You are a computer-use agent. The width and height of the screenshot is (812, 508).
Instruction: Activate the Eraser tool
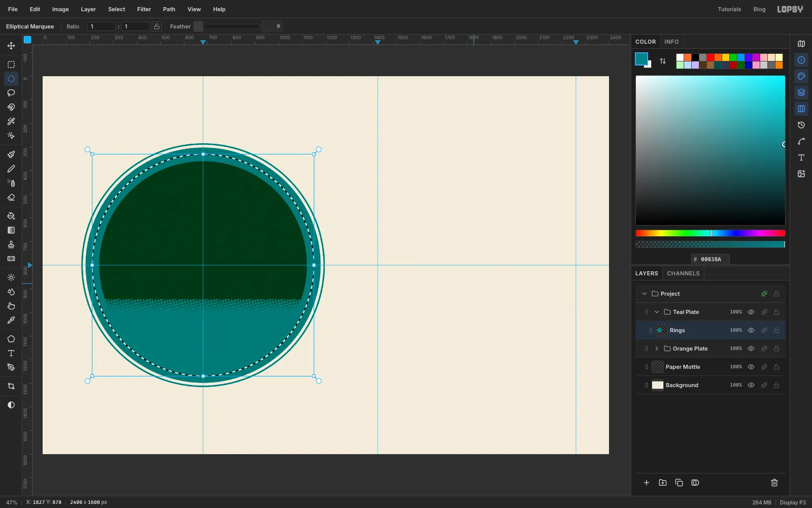(11, 197)
